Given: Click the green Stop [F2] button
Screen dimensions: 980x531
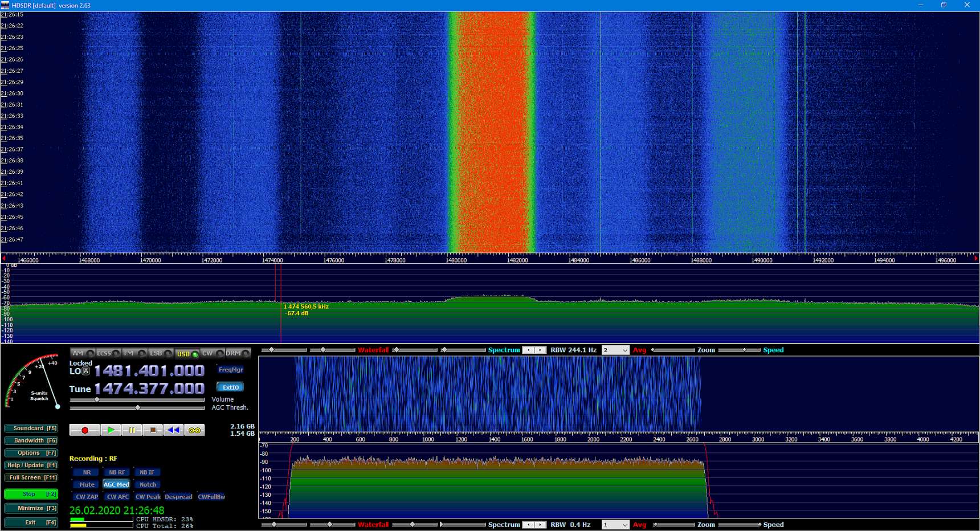Looking at the screenshot, I should pyautogui.click(x=31, y=494).
